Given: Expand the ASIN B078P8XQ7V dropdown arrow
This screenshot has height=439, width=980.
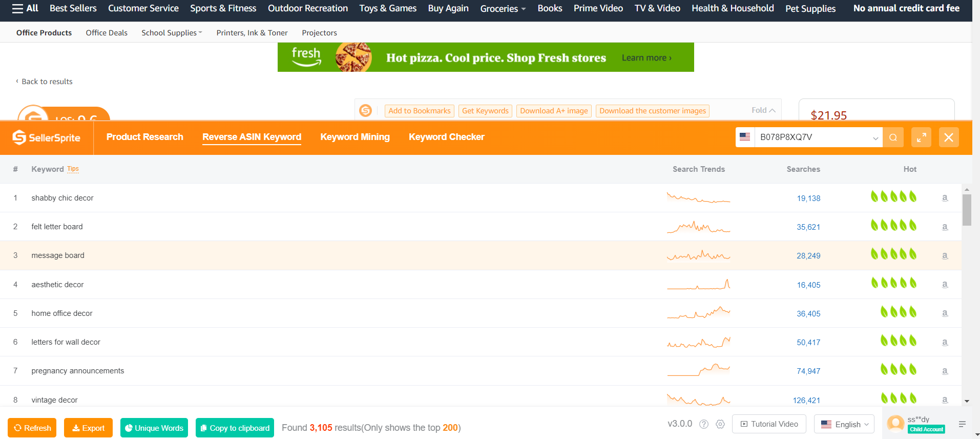Looking at the screenshot, I should pyautogui.click(x=875, y=138).
